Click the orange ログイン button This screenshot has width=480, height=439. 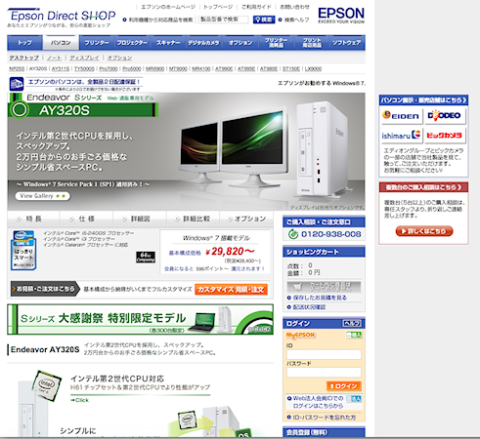(344, 386)
